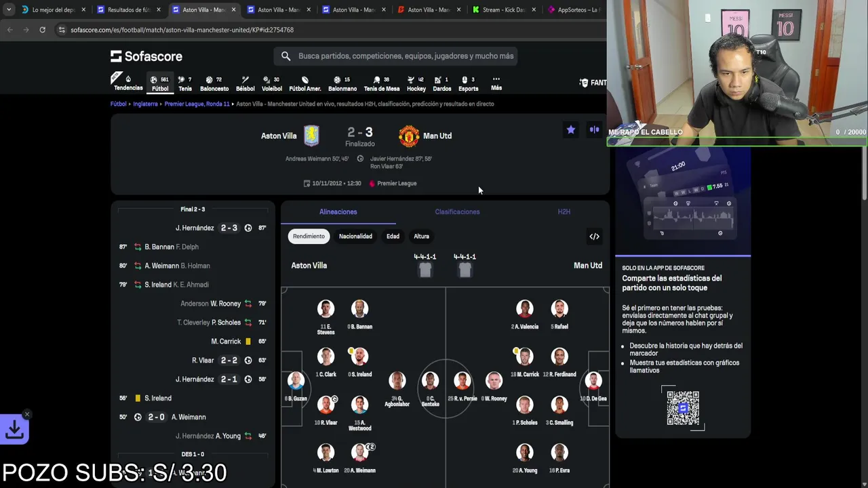View site information in the address bar
This screenshot has width=868, height=488.
[62, 30]
